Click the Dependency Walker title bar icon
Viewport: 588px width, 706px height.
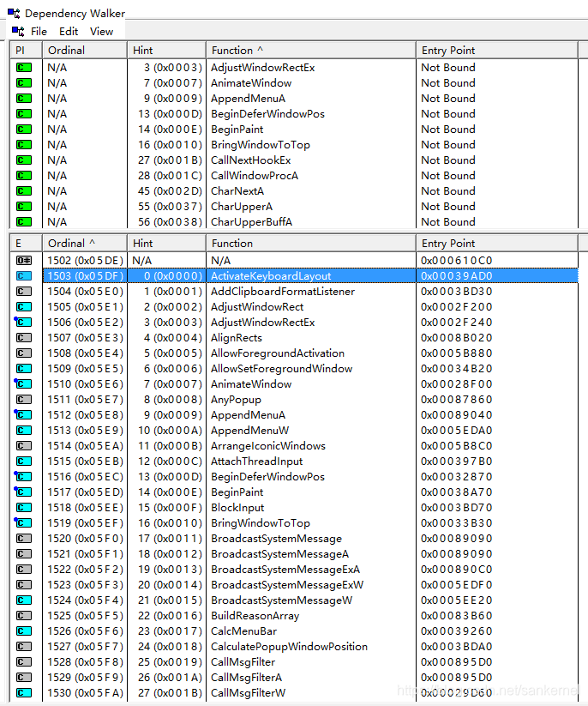coord(14,14)
